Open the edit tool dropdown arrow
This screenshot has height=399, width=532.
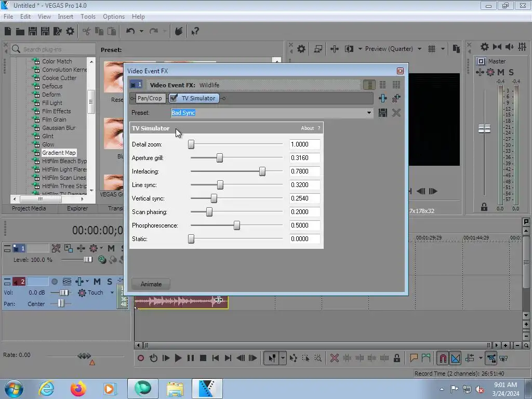point(283,358)
